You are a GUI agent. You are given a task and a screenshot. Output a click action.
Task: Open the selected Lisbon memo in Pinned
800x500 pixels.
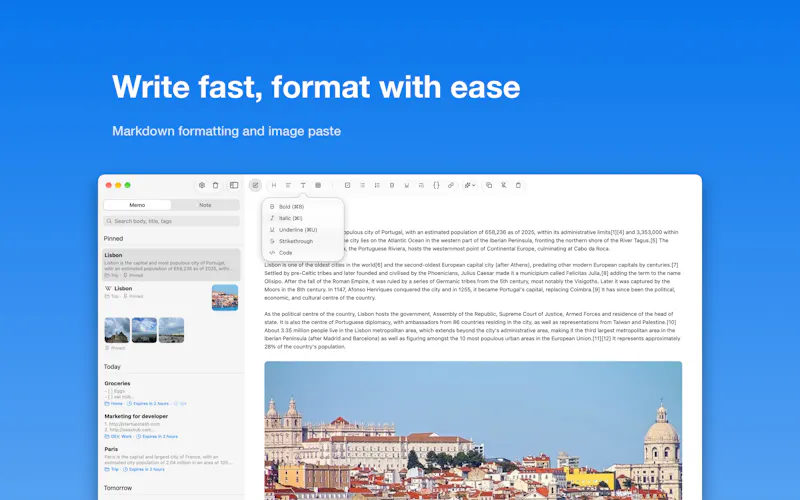tap(171, 265)
